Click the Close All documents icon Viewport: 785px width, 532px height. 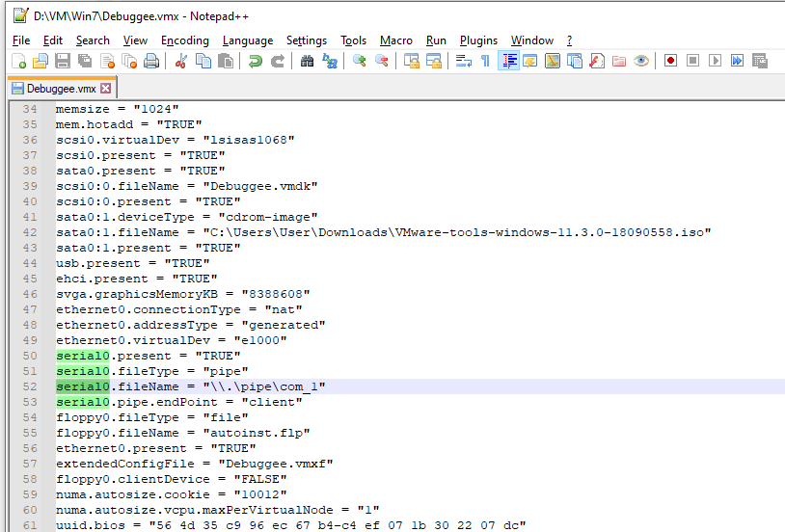[129, 61]
